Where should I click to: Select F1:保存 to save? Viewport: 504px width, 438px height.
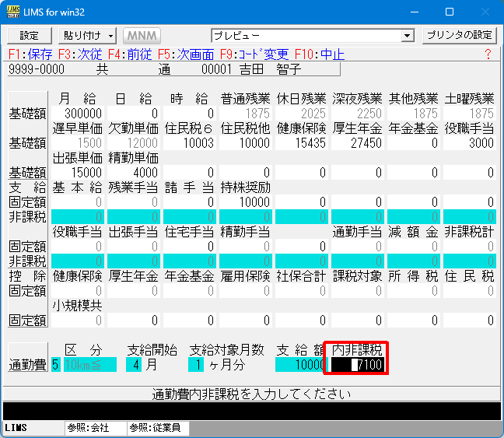point(31,54)
